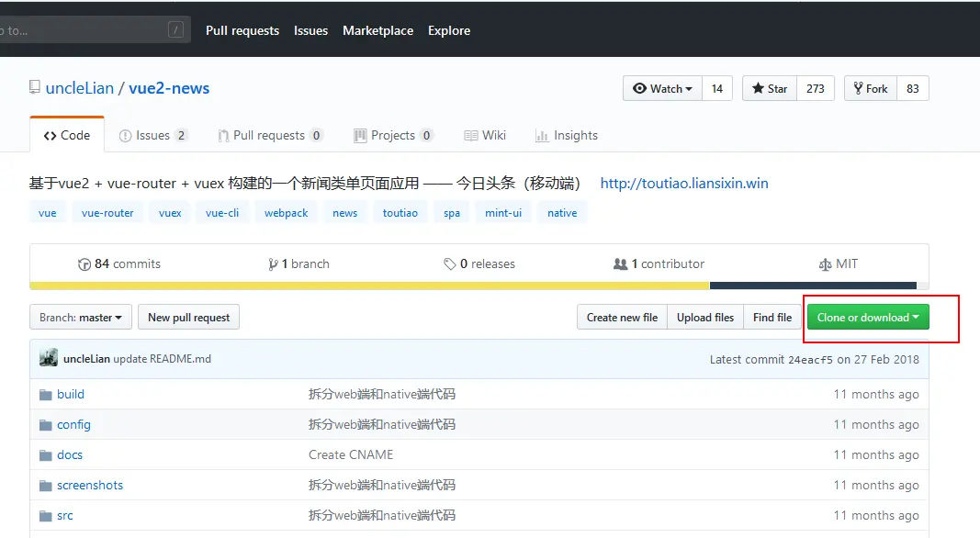980x538 pixels.
Task: Click the vue topic tag
Action: [48, 212]
